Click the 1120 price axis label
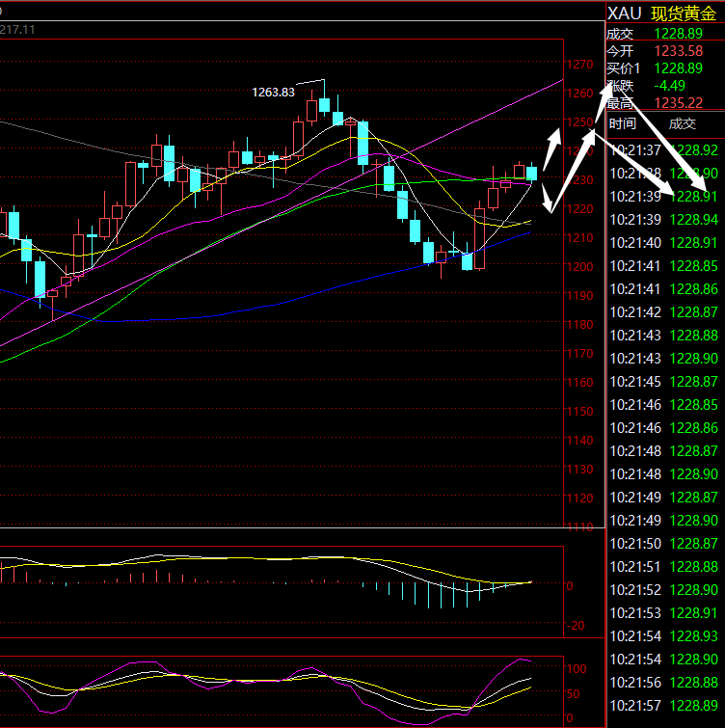Viewport: 725px width, 728px height. pos(580,498)
